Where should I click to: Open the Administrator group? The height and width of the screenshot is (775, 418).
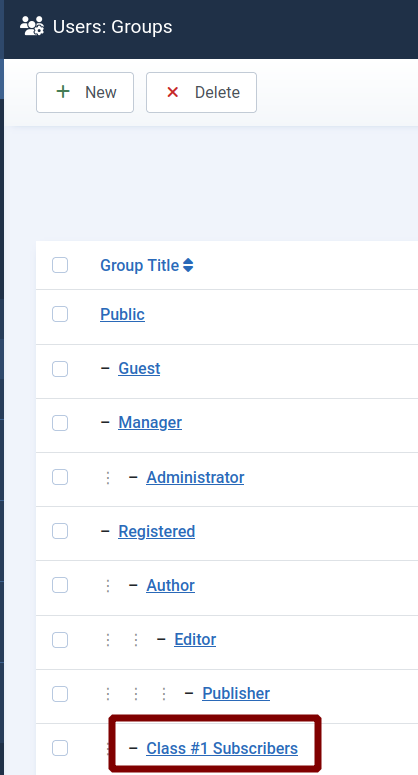tap(195, 477)
